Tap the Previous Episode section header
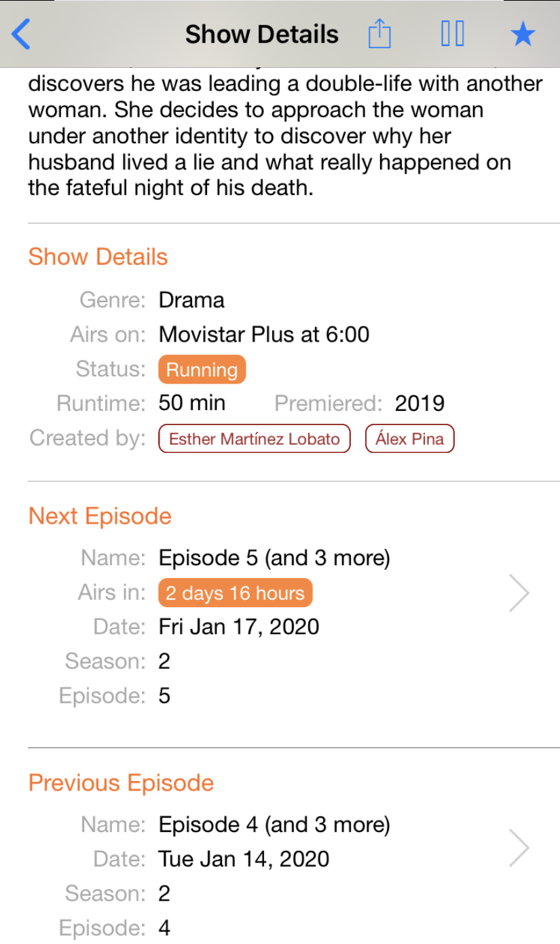560x944 pixels. coord(121,783)
